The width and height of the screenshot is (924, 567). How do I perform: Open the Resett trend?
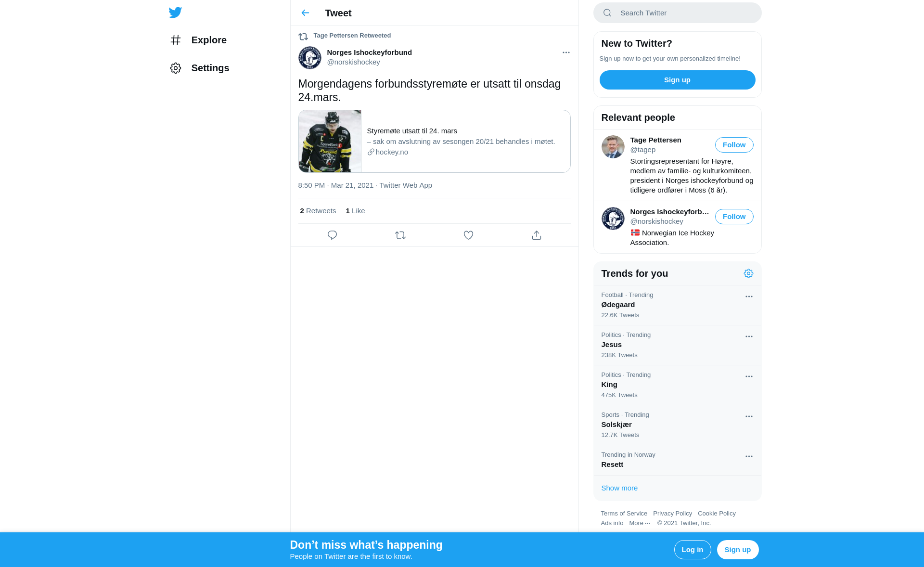677,460
